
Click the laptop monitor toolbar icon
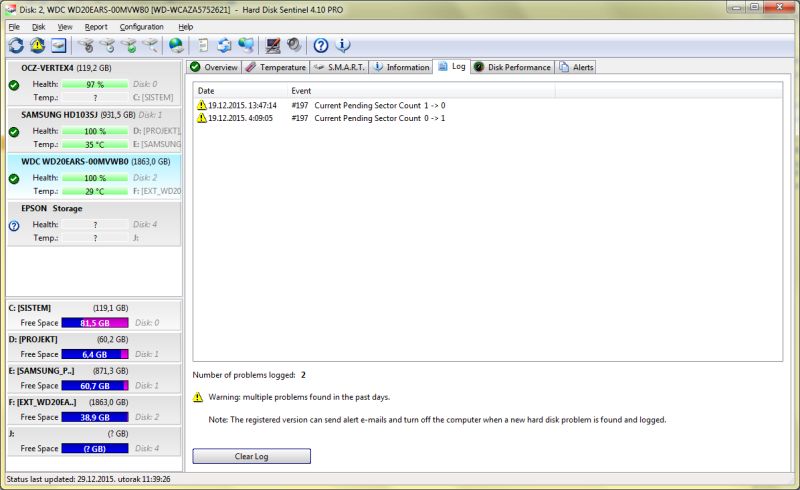coord(273,45)
